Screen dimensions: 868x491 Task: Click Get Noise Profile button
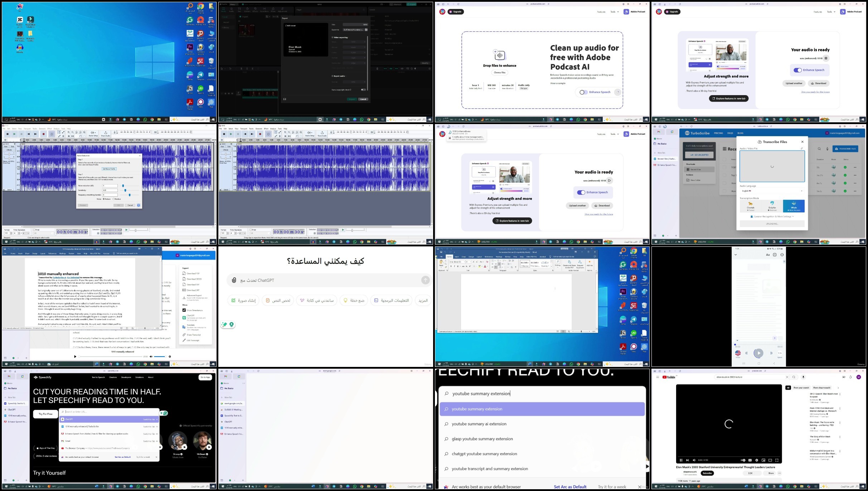click(x=109, y=169)
